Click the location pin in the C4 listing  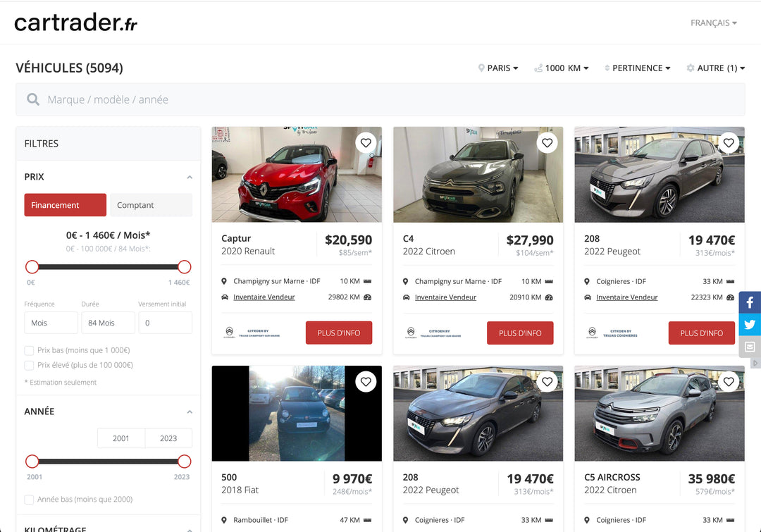[406, 282]
